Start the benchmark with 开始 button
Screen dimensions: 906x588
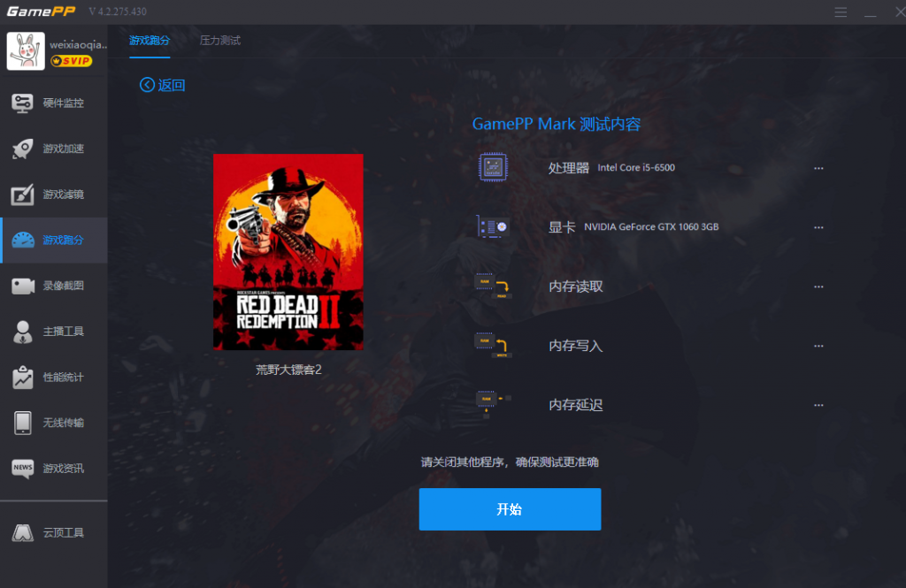[511, 509]
